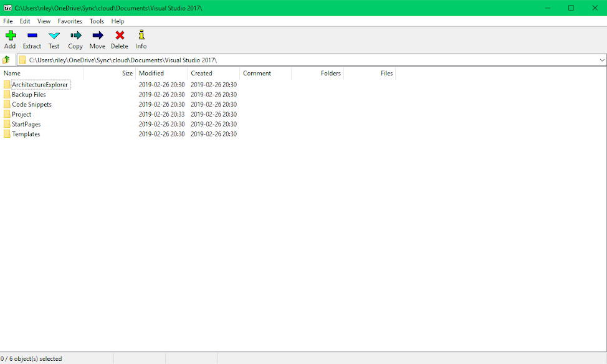
Task: Click the green Add icon
Action: (x=10, y=36)
